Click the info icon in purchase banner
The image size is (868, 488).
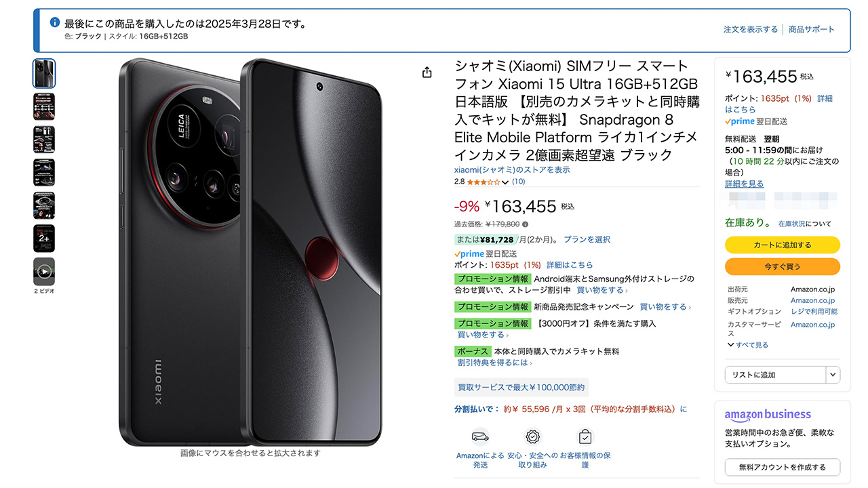[x=55, y=22]
